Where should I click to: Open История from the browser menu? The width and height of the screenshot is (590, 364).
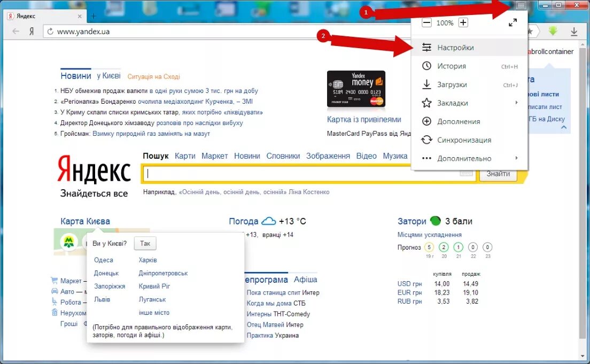pos(470,66)
